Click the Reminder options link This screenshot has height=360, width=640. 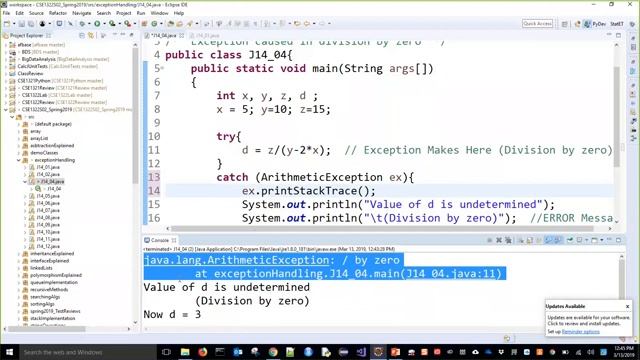[580, 331]
